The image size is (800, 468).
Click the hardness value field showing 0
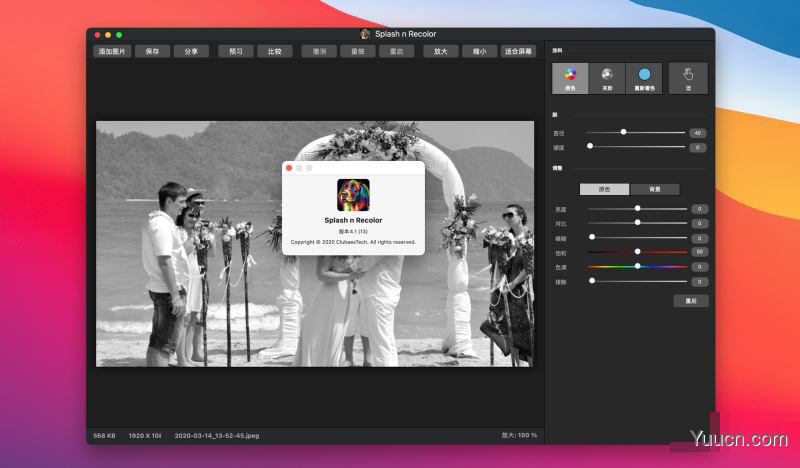[x=697, y=147]
